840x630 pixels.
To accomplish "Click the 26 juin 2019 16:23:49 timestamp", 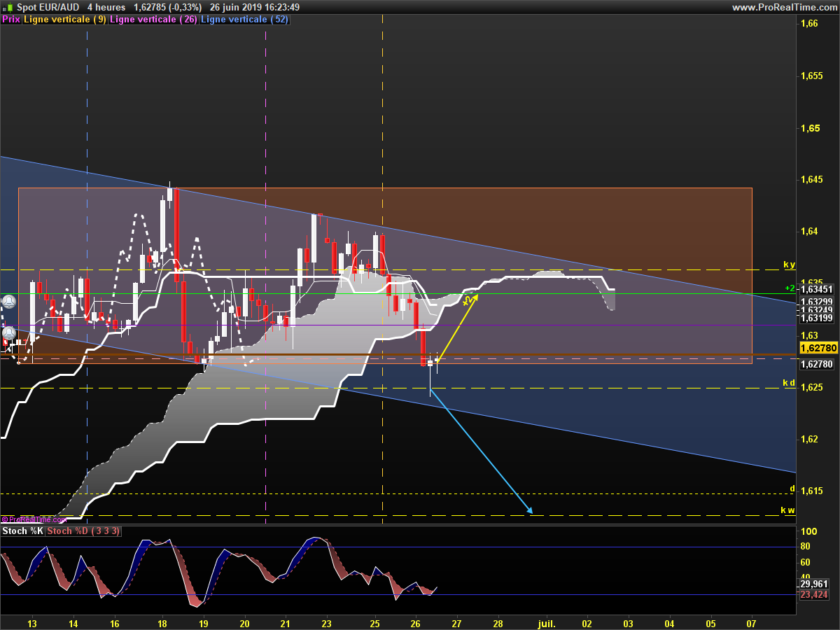I will 255,7.
